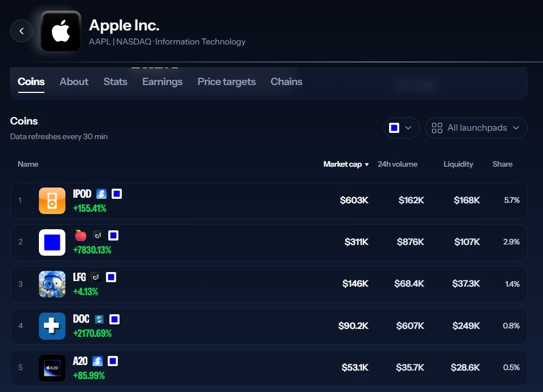The width and height of the screenshot is (543, 392).
Task: Click the A20 coin chip icon
Action: click(52, 368)
